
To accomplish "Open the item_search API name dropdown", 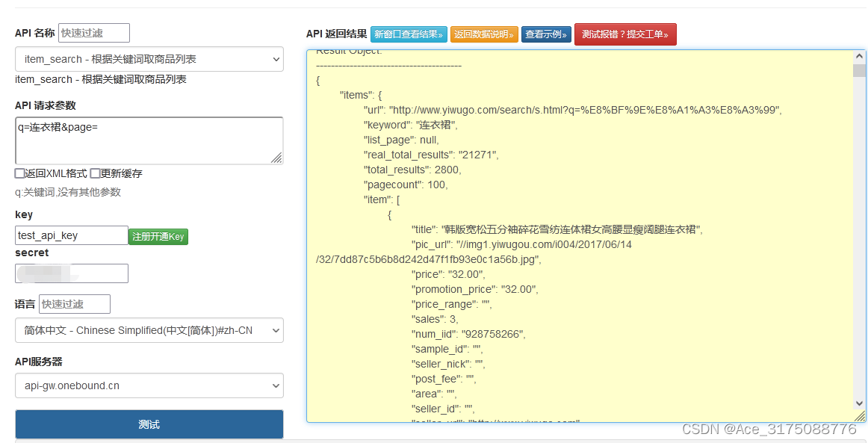I will (149, 59).
